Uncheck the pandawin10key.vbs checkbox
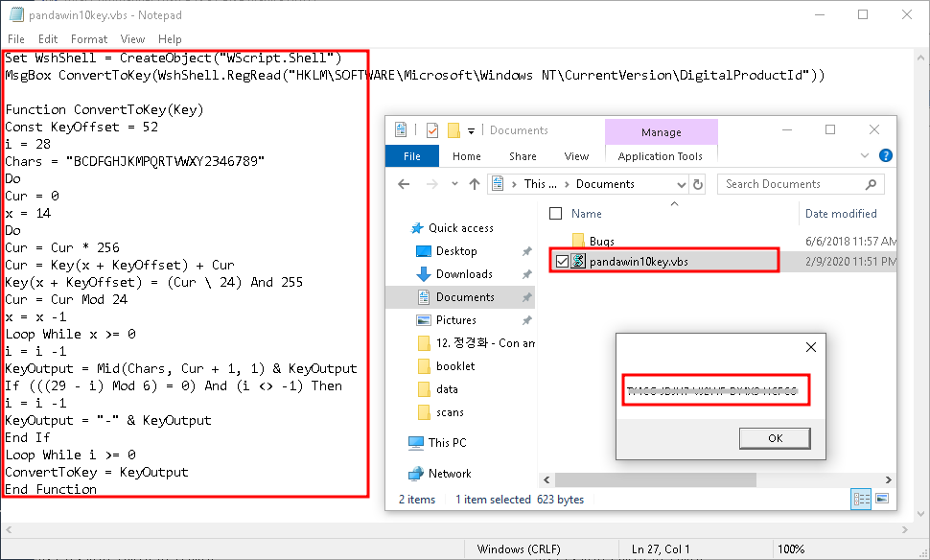The width and height of the screenshot is (930, 560). click(x=562, y=262)
